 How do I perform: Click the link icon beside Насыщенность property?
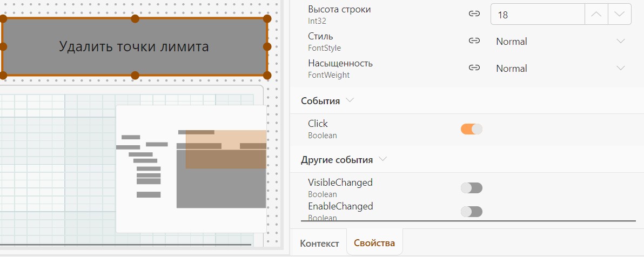tap(474, 67)
